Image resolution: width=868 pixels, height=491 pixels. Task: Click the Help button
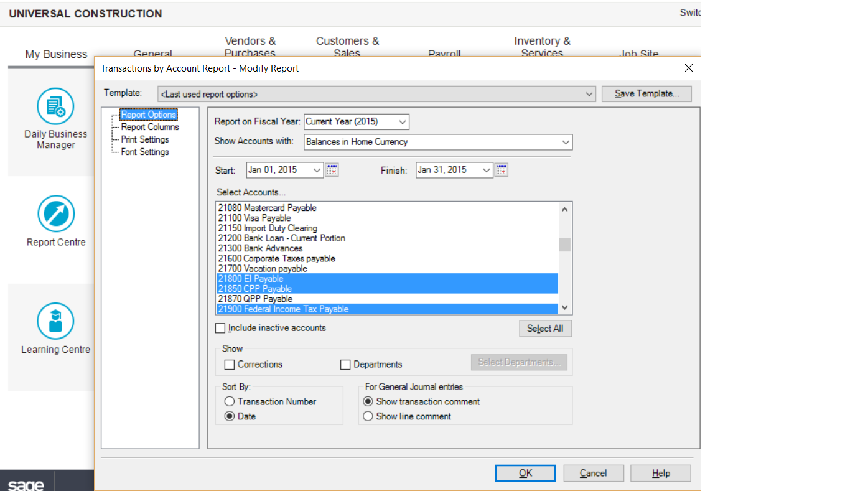click(661, 473)
